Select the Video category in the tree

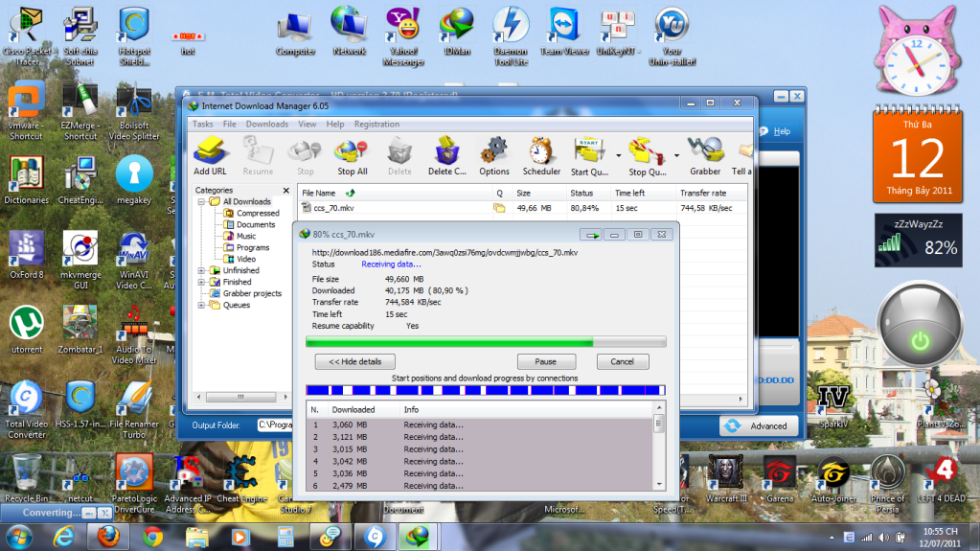point(245,260)
